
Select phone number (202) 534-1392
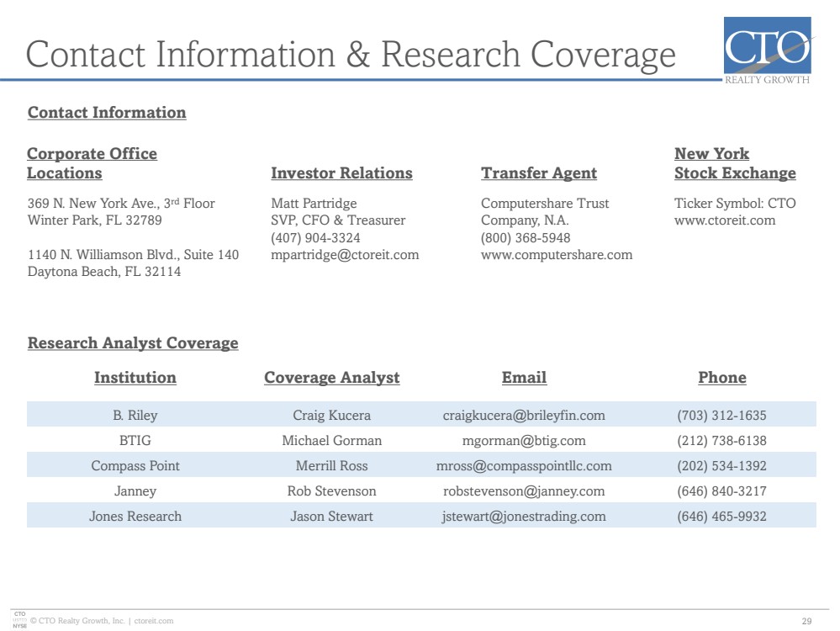point(721,466)
